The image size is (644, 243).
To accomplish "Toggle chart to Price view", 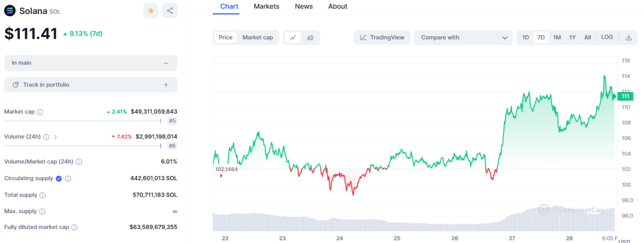I will tap(225, 38).
